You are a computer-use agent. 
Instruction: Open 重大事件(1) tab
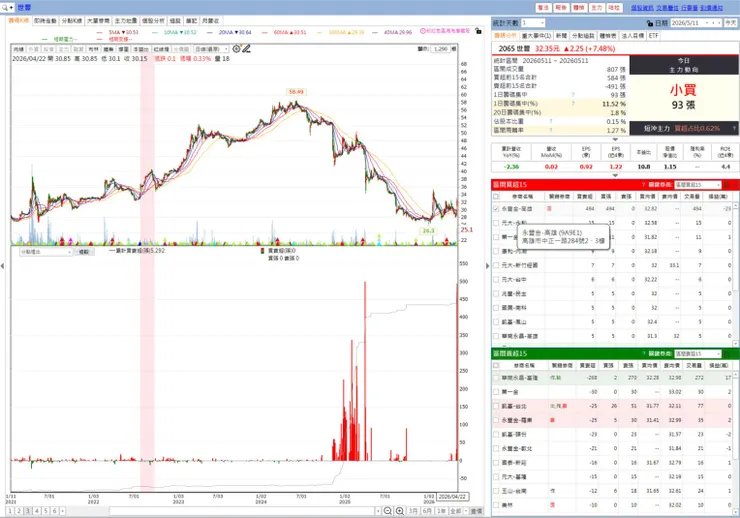tap(536, 36)
